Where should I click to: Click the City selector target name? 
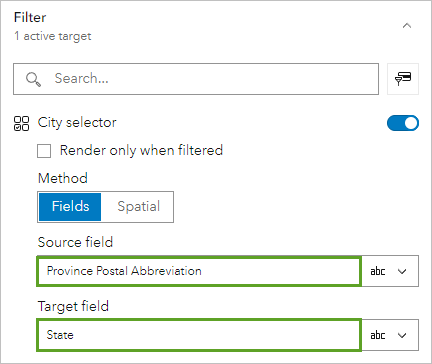point(77,123)
